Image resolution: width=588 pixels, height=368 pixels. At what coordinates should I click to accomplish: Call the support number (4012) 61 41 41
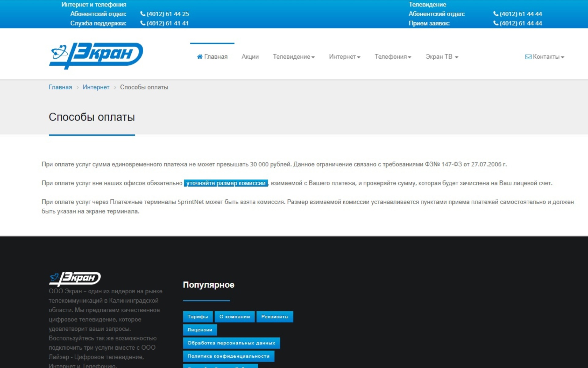click(x=168, y=23)
